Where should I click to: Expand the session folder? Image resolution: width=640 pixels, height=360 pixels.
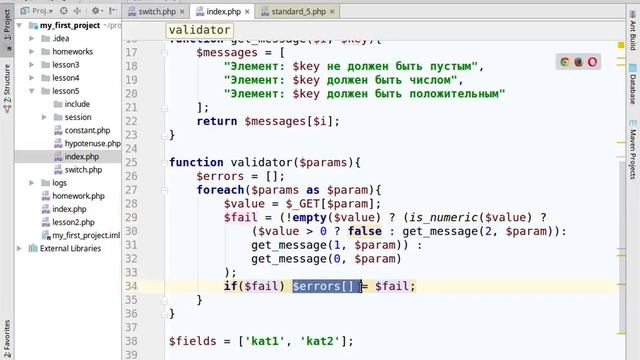[44, 117]
